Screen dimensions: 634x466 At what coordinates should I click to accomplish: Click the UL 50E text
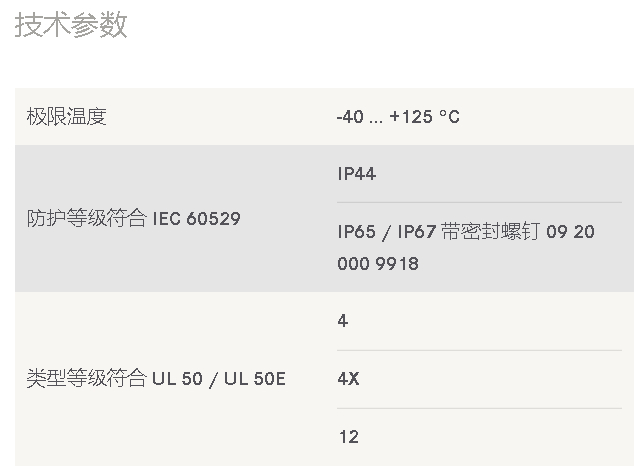pos(255,379)
